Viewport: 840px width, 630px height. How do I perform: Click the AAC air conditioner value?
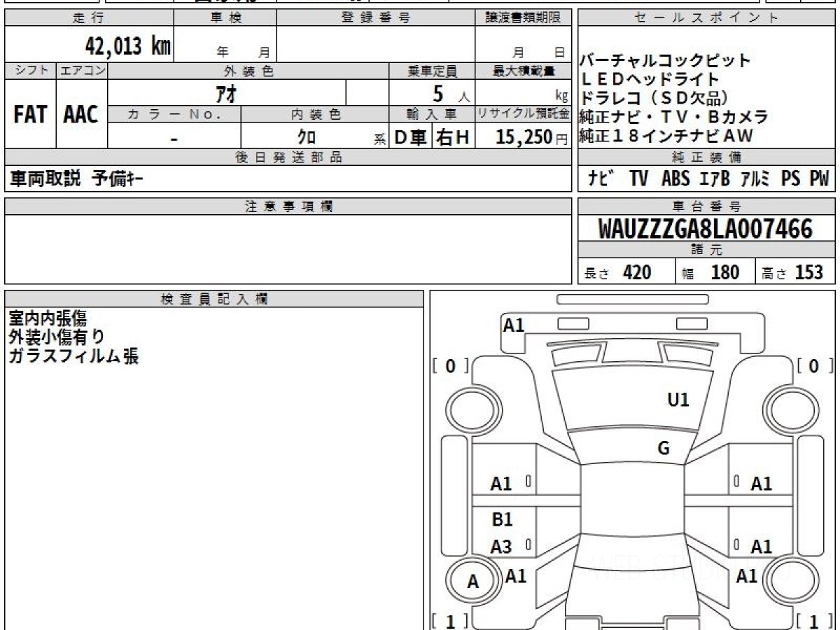(81, 114)
